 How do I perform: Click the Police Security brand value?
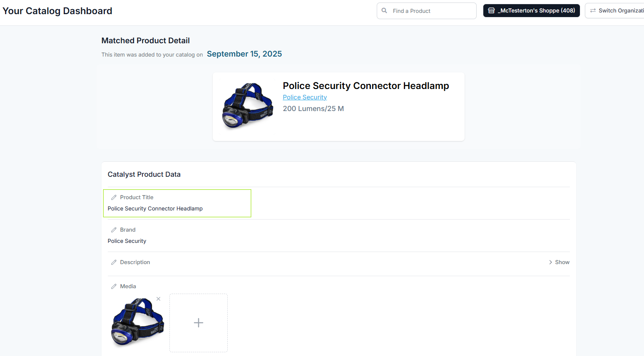click(x=127, y=241)
